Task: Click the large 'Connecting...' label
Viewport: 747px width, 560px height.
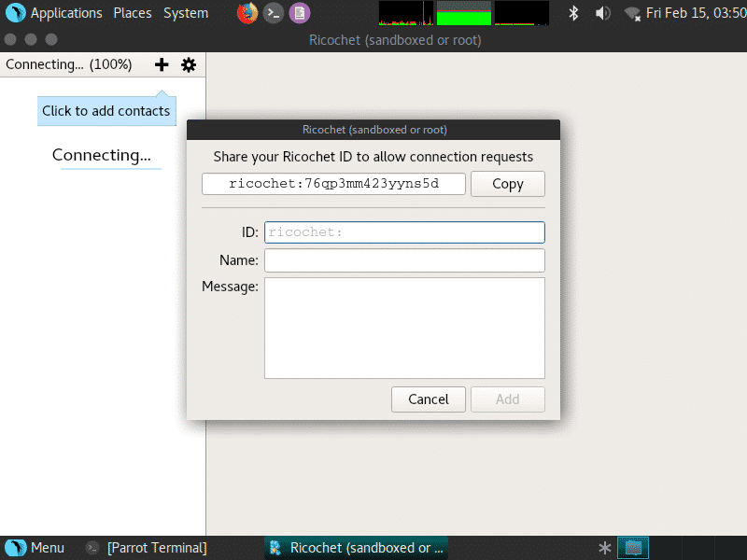Action: tap(102, 155)
